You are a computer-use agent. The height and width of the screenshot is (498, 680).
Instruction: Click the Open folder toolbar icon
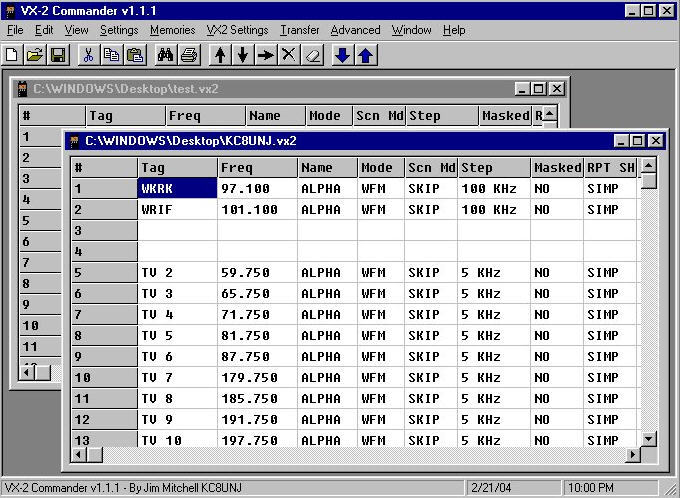(x=35, y=55)
